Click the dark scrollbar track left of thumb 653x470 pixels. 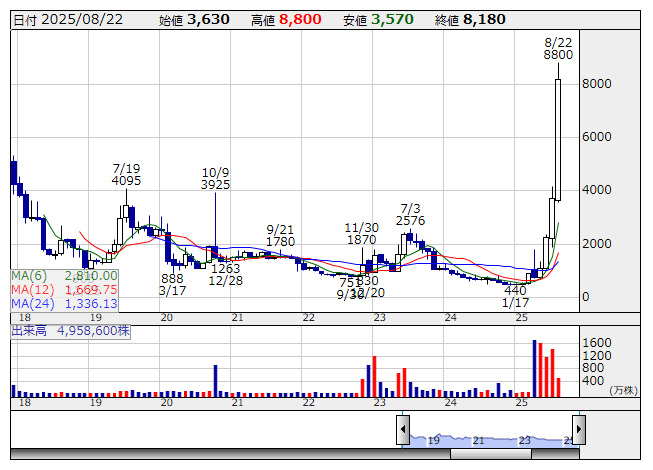click(x=230, y=454)
